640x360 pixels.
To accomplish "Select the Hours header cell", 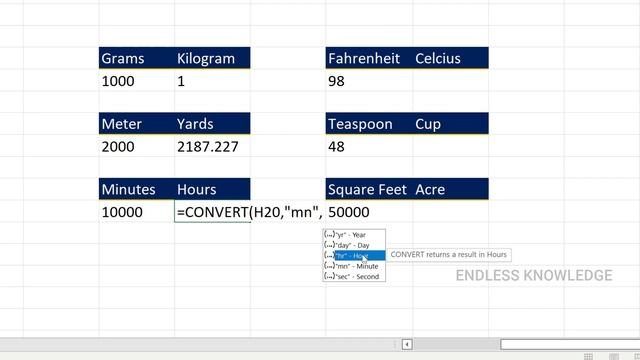I will pos(212,189).
